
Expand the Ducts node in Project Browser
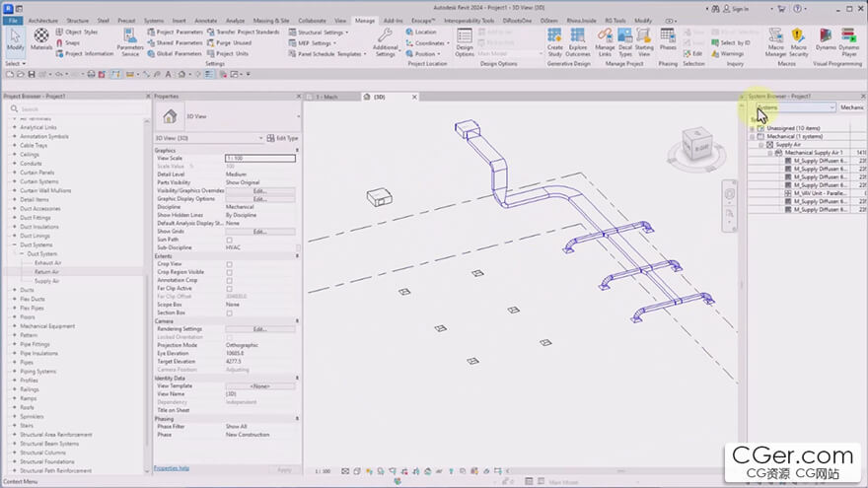(15, 290)
